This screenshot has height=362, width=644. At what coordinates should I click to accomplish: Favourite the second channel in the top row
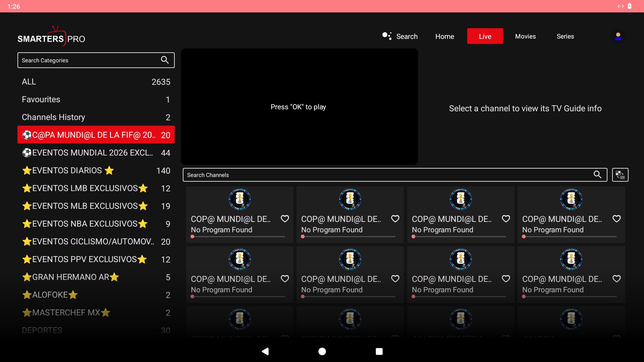[395, 219]
